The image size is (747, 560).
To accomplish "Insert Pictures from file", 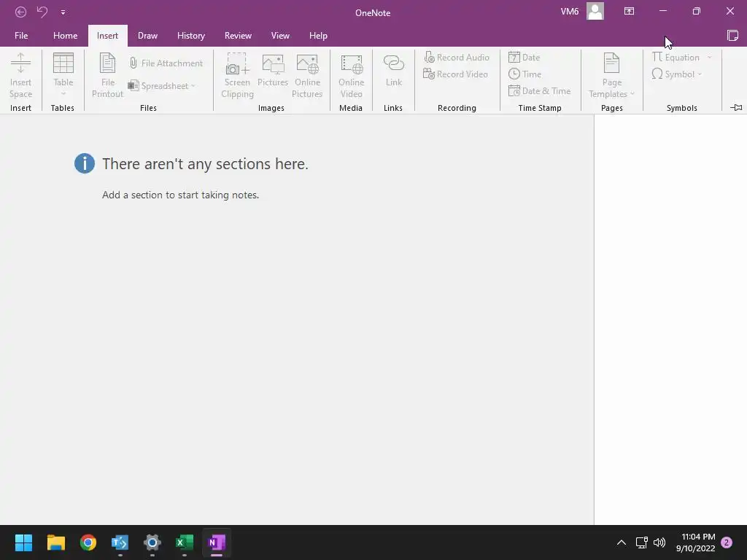I will click(273, 71).
